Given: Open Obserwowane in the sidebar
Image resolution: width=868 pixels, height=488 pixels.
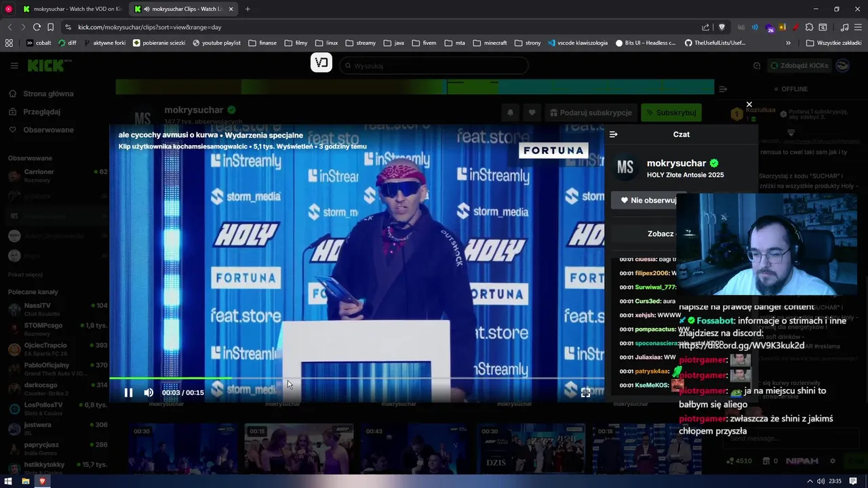Looking at the screenshot, I should (48, 129).
